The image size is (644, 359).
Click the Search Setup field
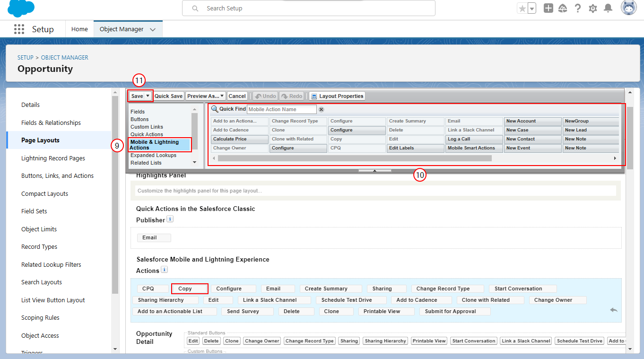[309, 9]
